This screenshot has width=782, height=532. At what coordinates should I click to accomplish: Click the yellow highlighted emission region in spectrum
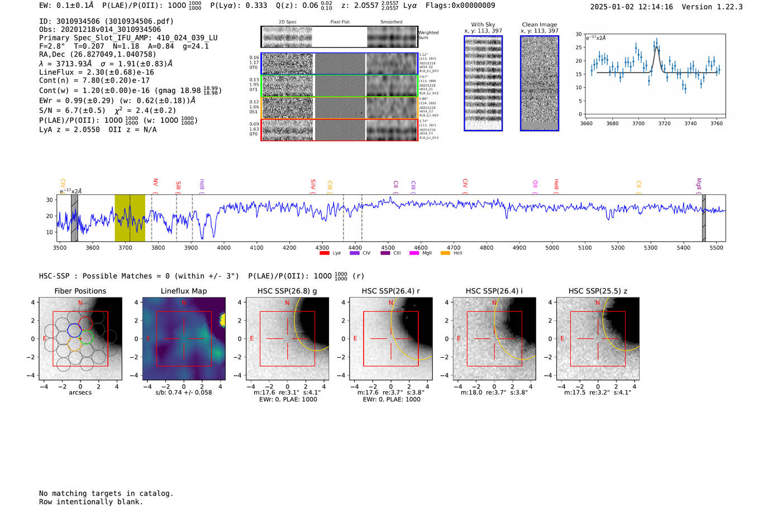click(130, 218)
